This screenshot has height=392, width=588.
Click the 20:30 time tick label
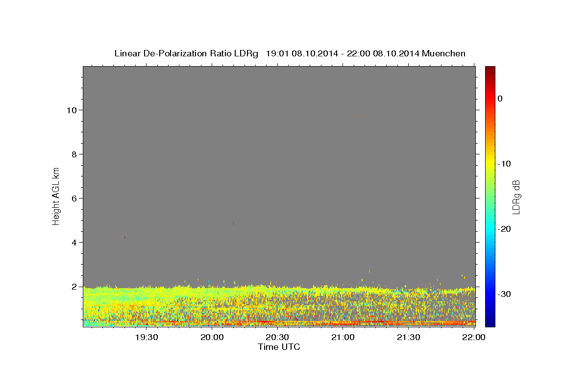pyautogui.click(x=277, y=338)
